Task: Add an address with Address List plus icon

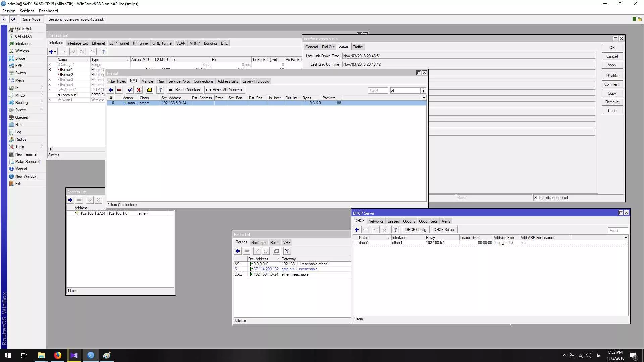Action: [x=70, y=200]
